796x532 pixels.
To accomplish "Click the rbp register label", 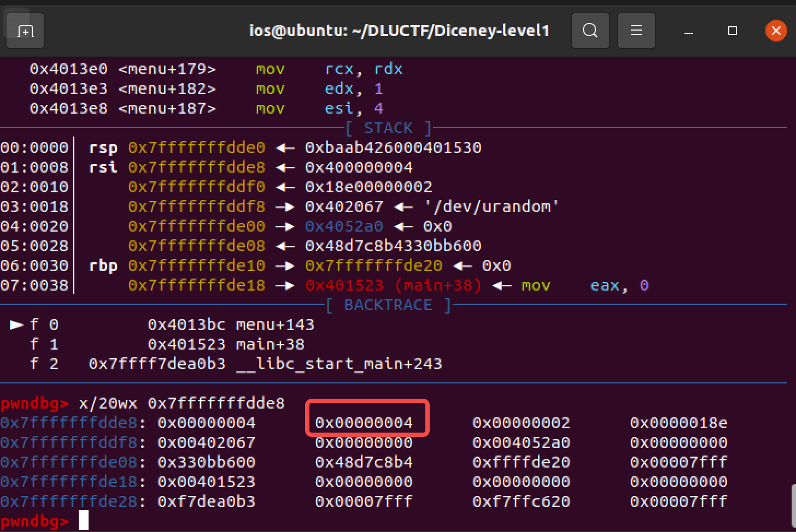I will [x=103, y=266].
